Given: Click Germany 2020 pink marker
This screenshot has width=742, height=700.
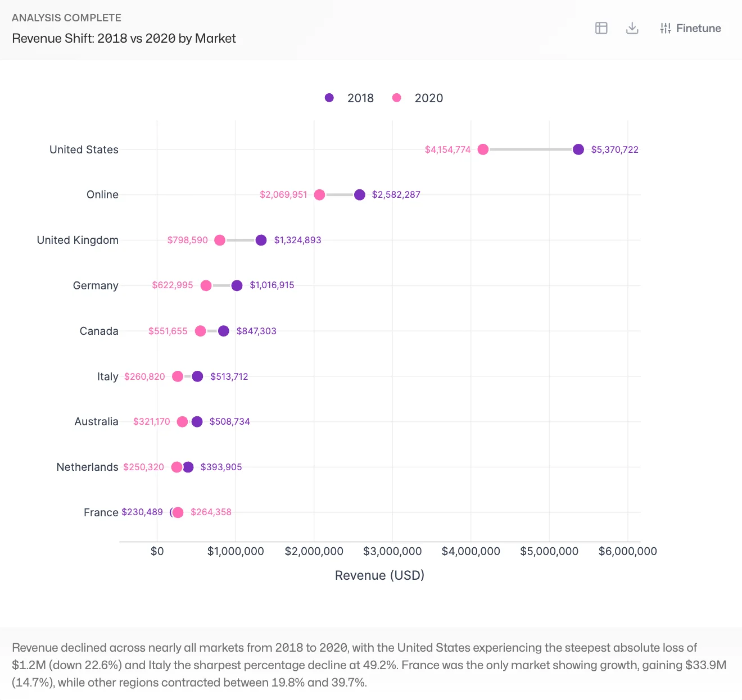Looking at the screenshot, I should [206, 285].
